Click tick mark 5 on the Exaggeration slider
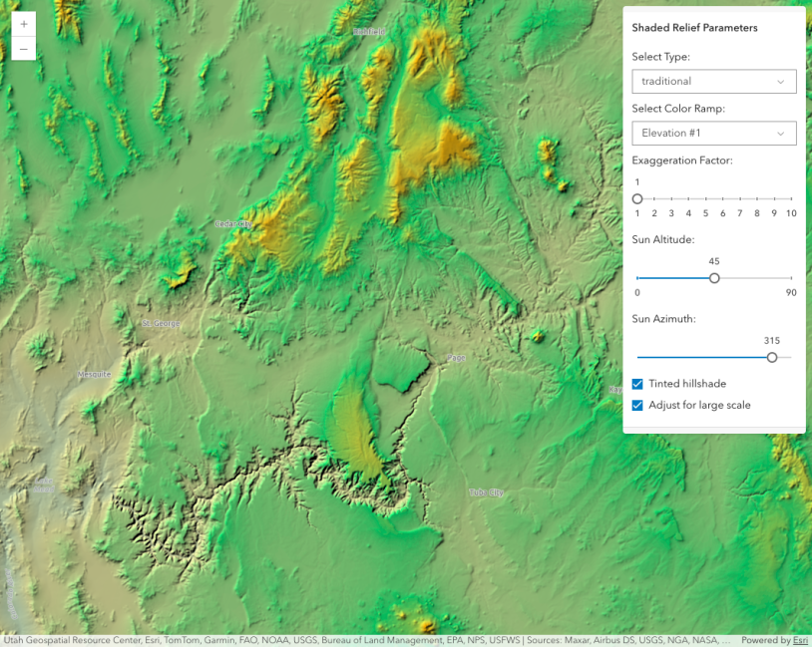812x647 pixels. point(705,197)
